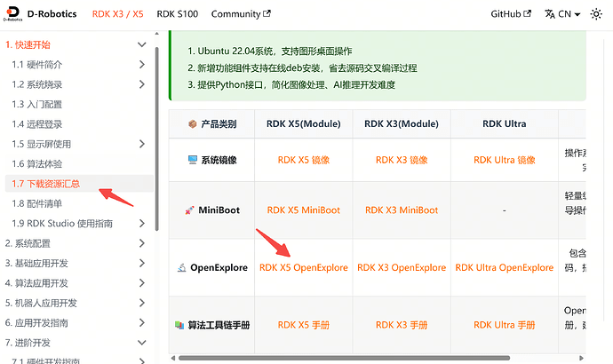
Task: Open the RDK X3 OpenExplore link
Action: click(x=402, y=267)
